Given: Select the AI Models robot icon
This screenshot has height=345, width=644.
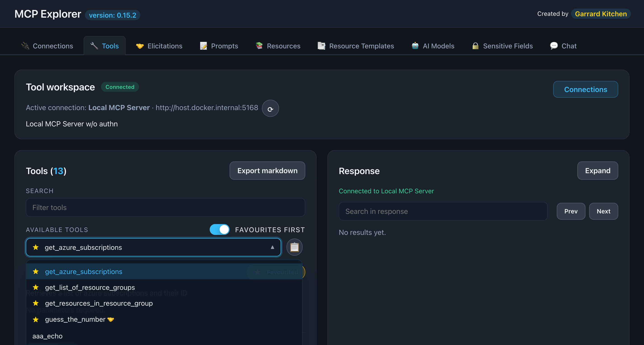Looking at the screenshot, I should point(415,46).
